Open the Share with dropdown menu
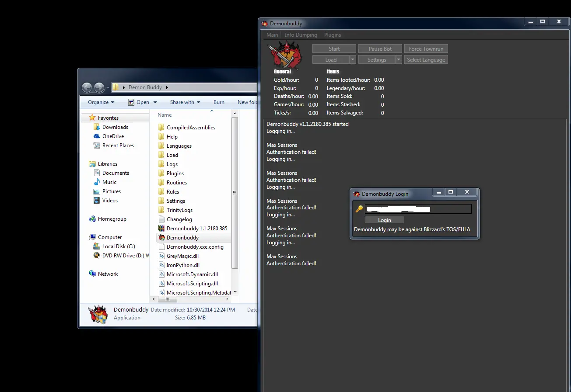This screenshot has height=392, width=571. [185, 102]
